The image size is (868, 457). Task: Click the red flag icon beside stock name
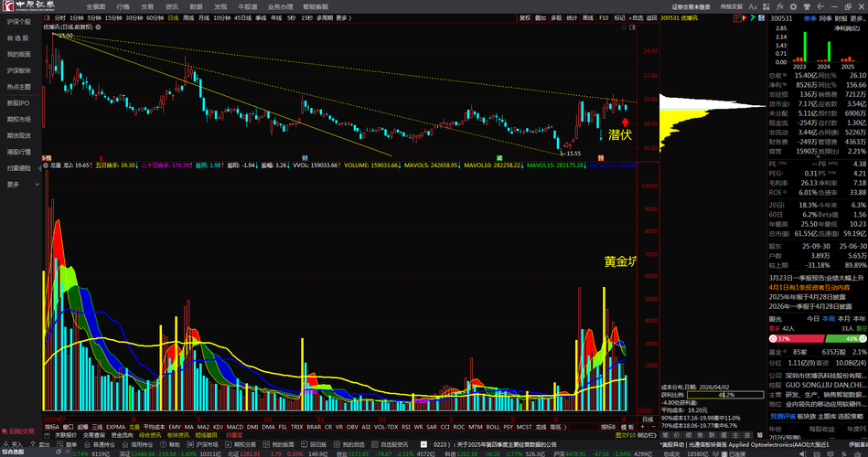tap(737, 17)
